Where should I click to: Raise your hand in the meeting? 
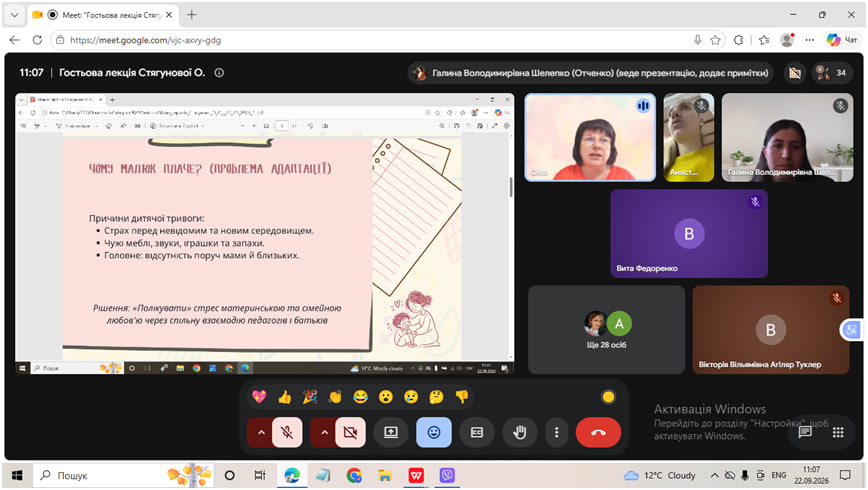519,432
